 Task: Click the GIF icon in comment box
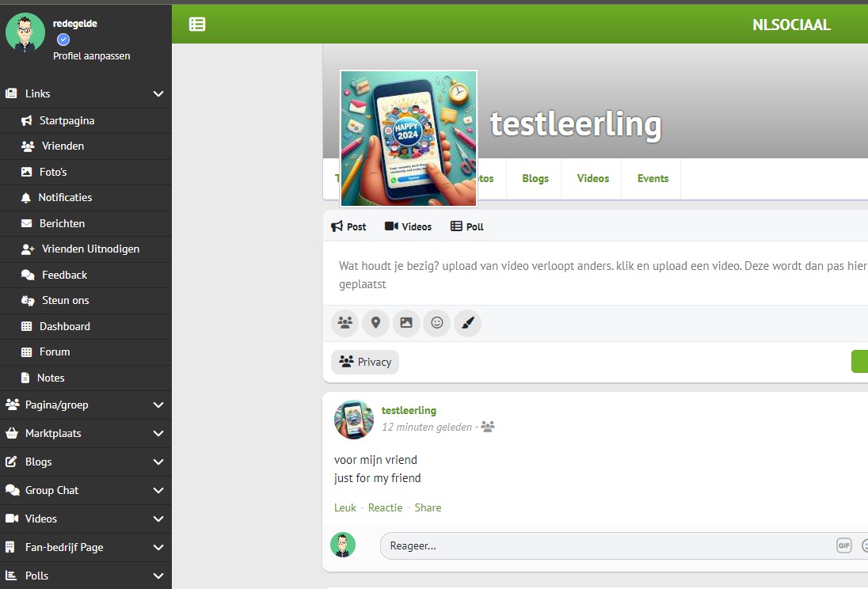(x=843, y=545)
